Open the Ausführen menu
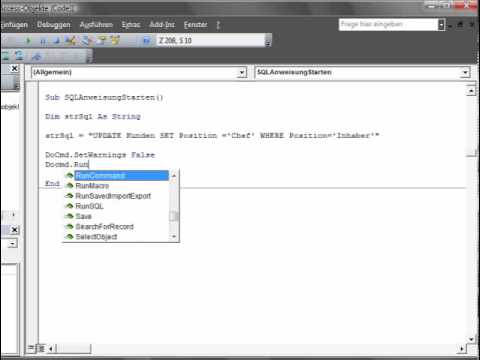 96,25
